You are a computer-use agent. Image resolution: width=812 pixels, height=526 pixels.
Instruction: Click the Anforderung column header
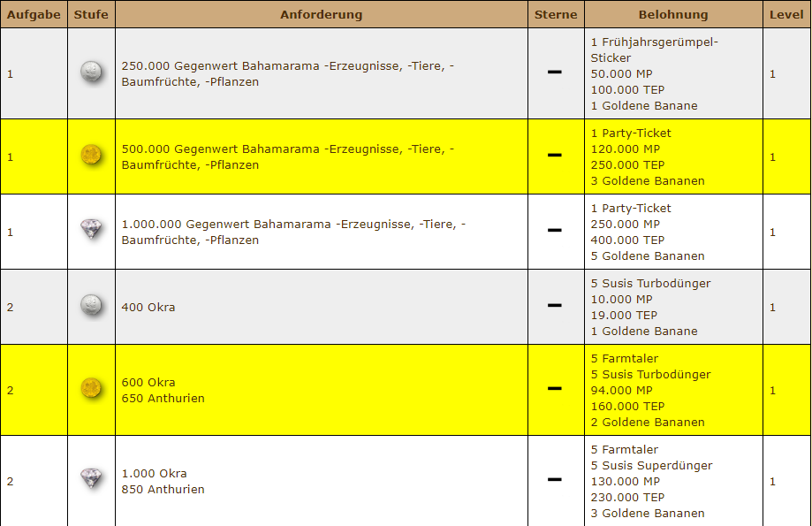322,14
